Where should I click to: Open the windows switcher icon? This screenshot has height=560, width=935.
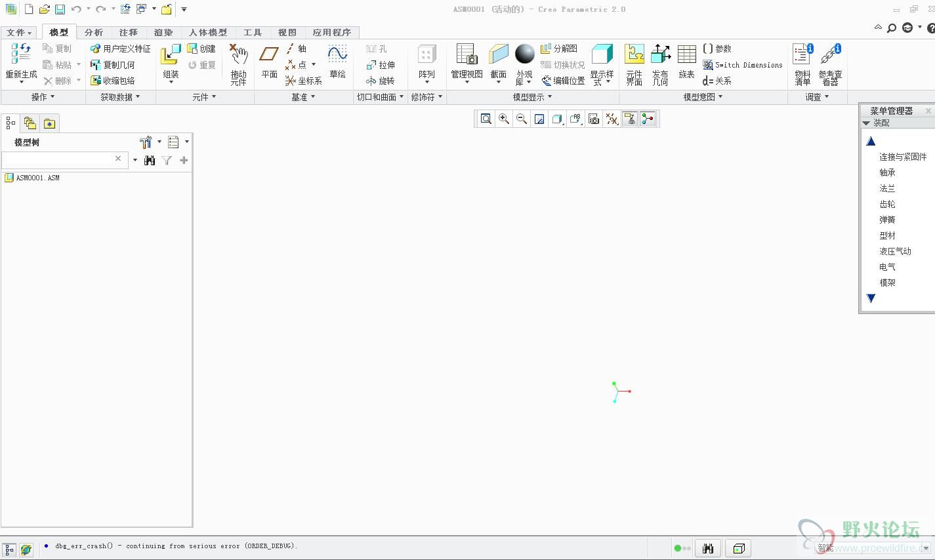coord(141,9)
